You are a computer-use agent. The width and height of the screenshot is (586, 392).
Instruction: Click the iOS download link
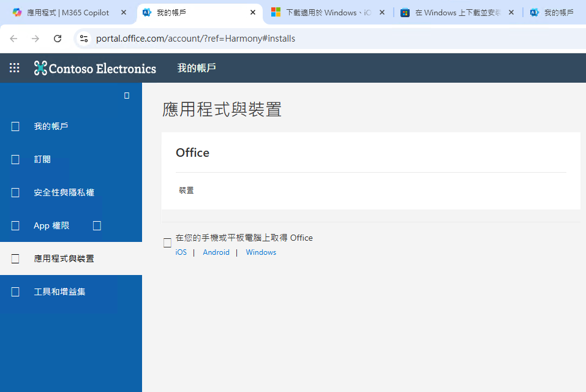click(x=181, y=252)
